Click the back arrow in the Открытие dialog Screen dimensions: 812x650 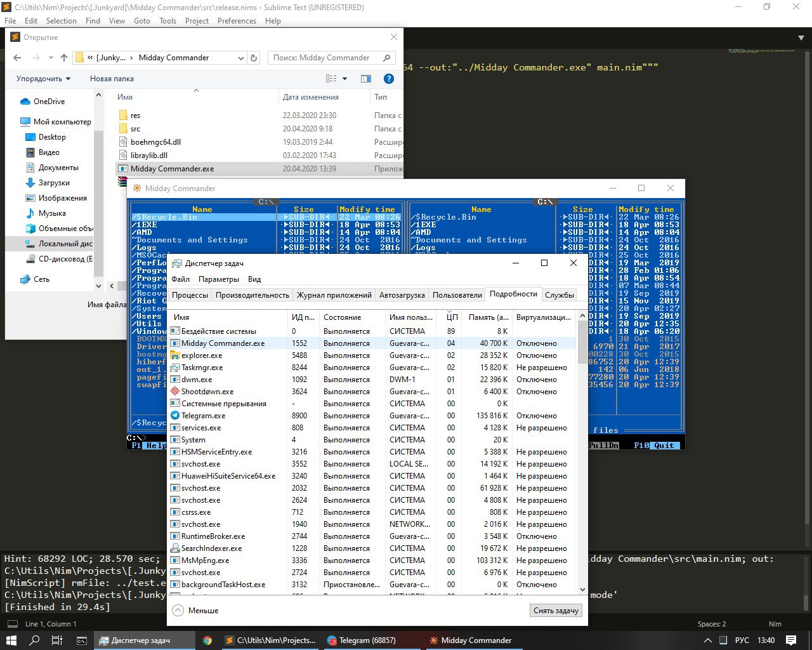click(17, 58)
